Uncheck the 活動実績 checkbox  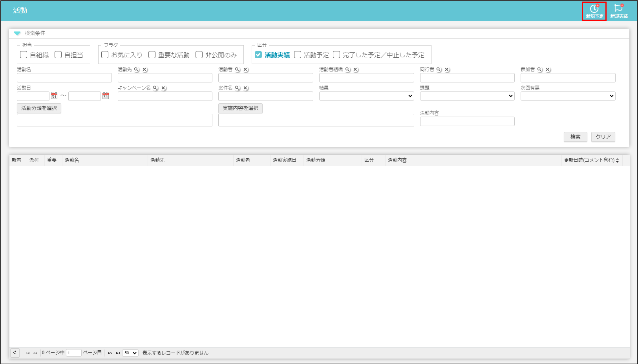pyautogui.click(x=258, y=55)
